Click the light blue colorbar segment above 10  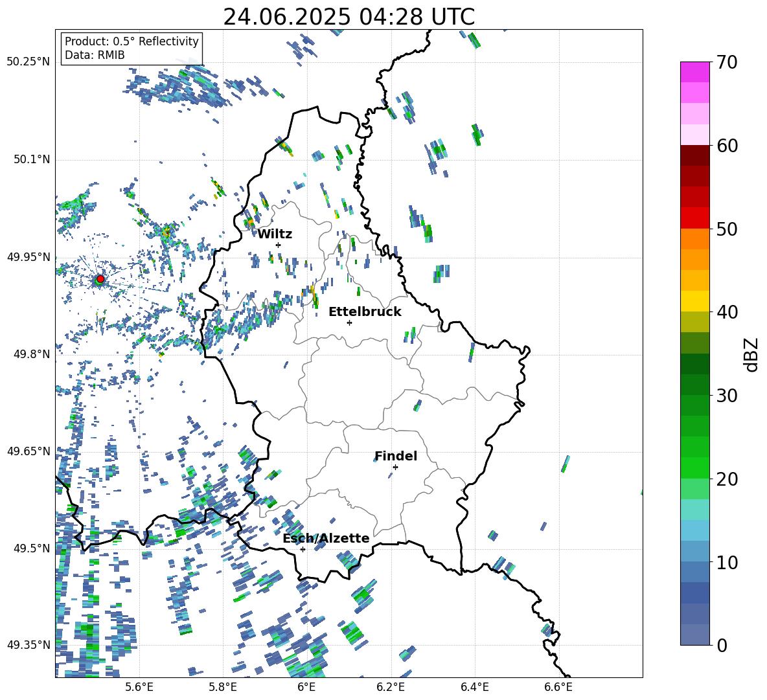click(x=694, y=530)
